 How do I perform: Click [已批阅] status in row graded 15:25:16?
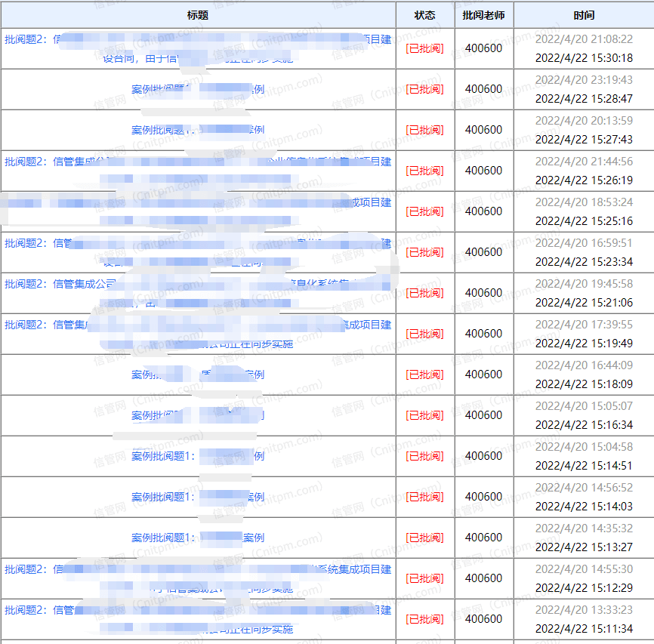pos(424,211)
